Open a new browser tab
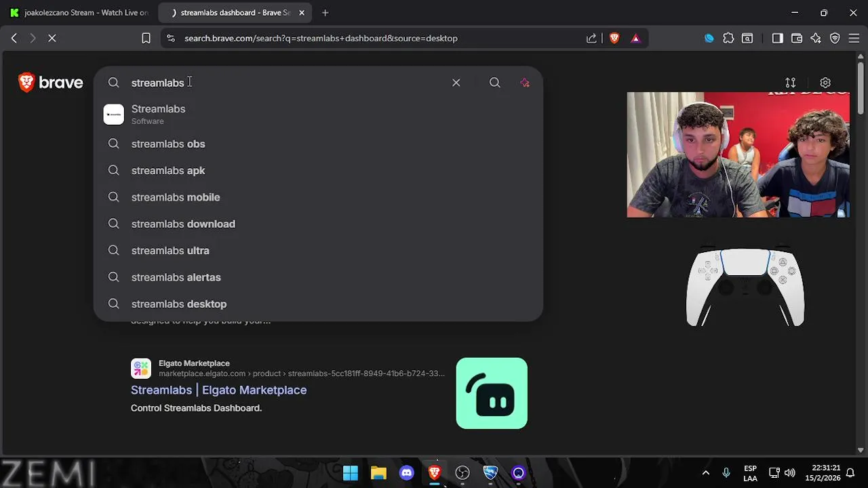 tap(325, 13)
